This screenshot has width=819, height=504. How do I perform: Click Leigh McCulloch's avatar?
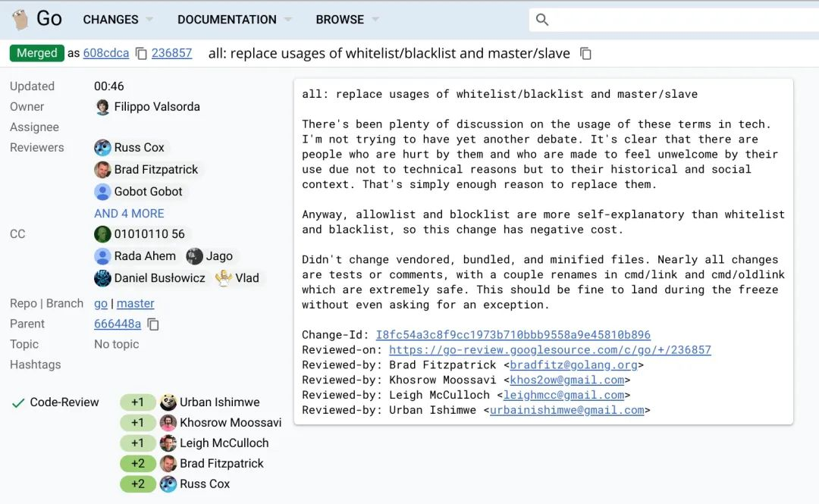coord(168,443)
